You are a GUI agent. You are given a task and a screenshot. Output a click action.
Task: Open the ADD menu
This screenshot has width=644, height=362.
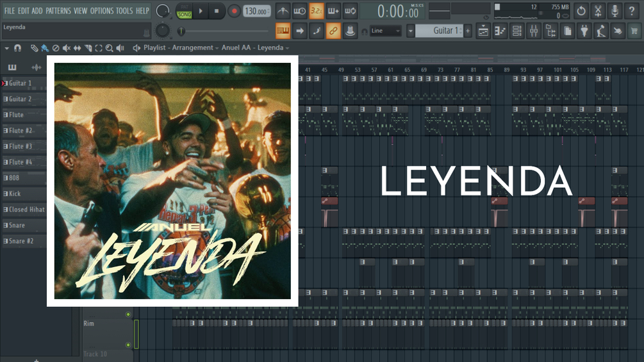pyautogui.click(x=37, y=11)
